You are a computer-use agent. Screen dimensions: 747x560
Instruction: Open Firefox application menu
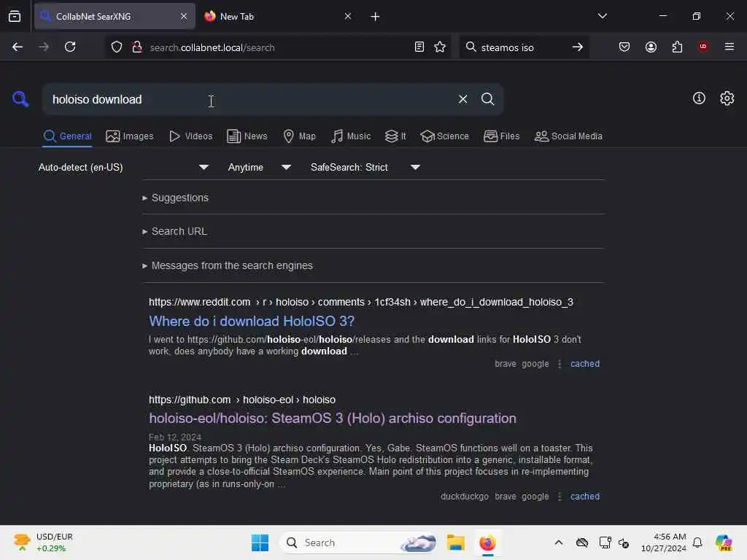tap(729, 47)
